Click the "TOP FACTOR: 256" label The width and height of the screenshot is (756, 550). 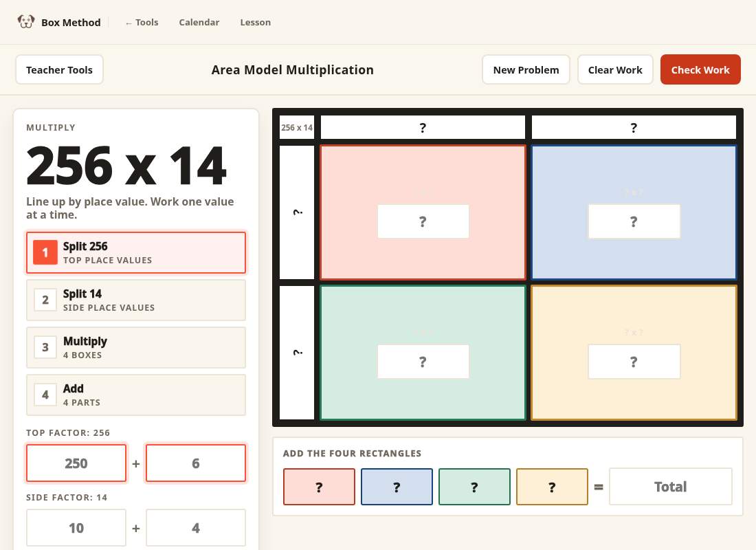click(68, 432)
